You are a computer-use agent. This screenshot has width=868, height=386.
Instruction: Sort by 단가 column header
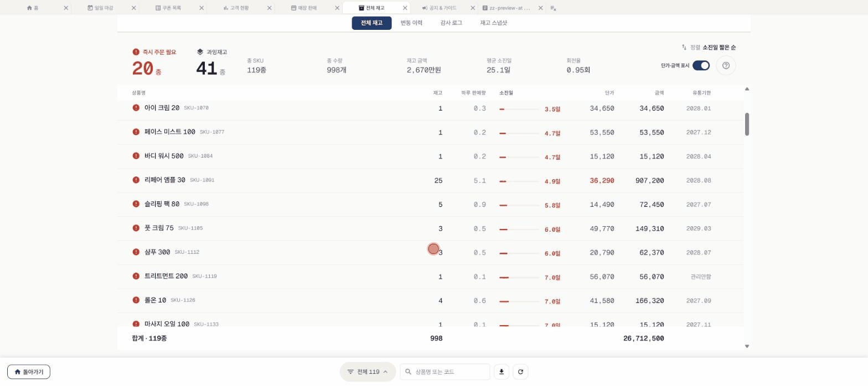pyautogui.click(x=609, y=93)
